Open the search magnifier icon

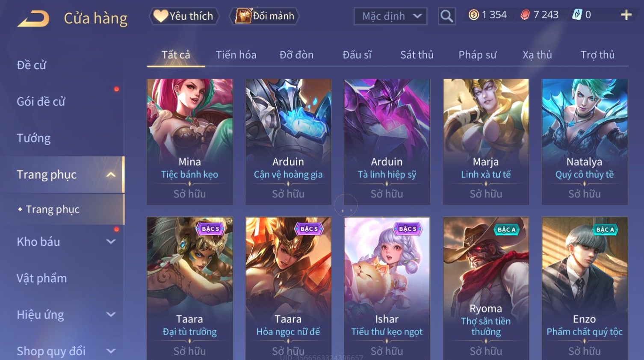coord(446,16)
